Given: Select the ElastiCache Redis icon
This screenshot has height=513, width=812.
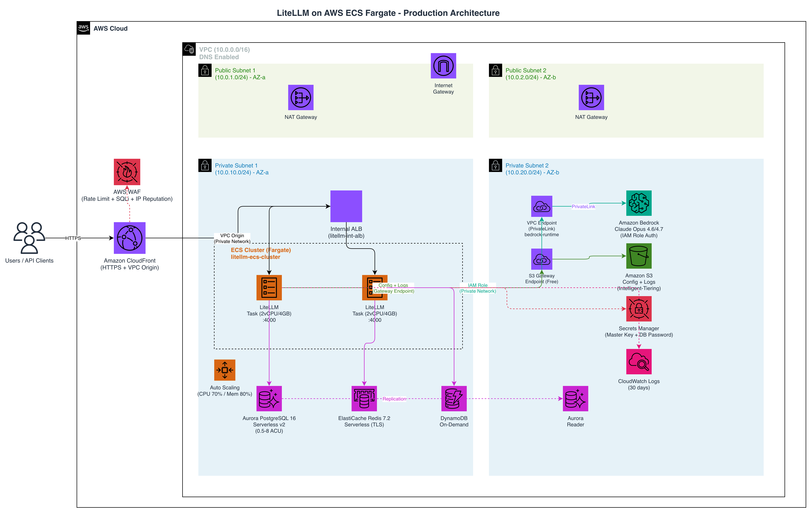Looking at the screenshot, I should pos(364,399).
